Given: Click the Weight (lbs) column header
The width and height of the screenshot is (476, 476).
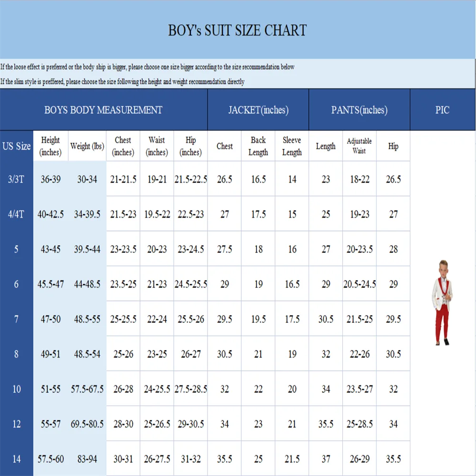Looking at the screenshot, I should tap(87, 146).
